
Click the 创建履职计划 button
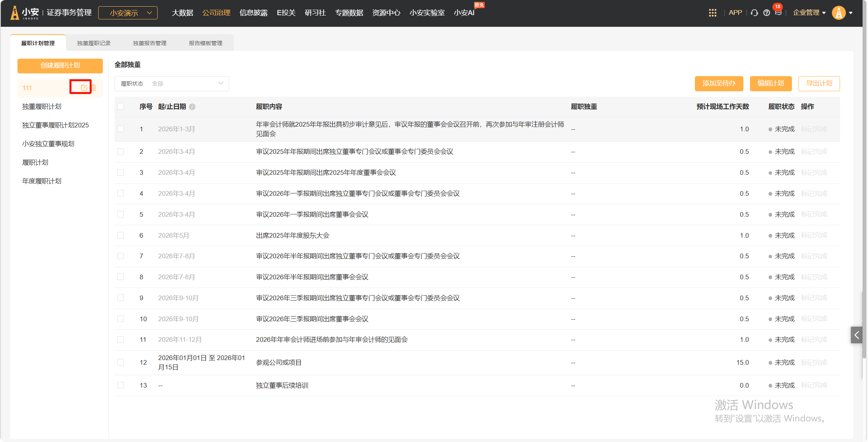[x=60, y=66]
